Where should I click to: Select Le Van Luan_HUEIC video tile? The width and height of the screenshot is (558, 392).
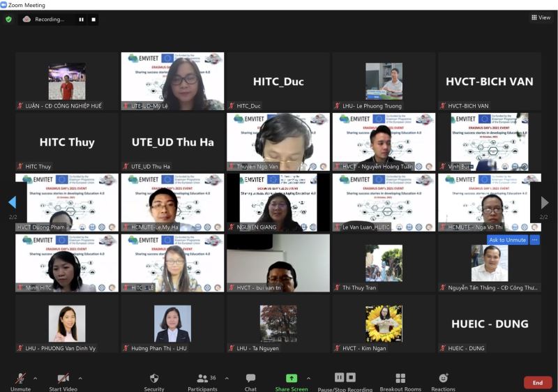384,202
